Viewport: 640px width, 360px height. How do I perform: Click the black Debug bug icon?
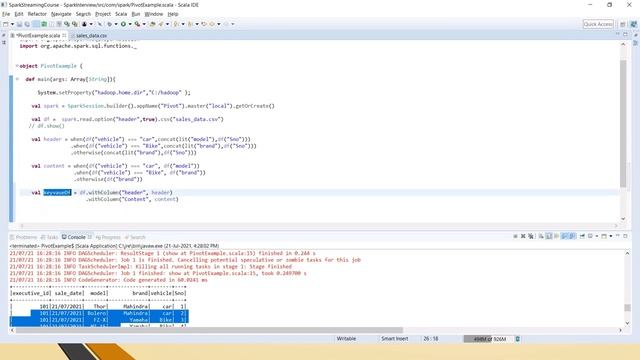(84, 24)
